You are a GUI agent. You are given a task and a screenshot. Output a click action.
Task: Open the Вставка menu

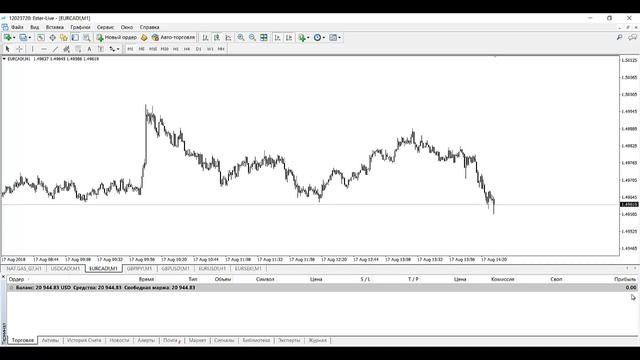pyautogui.click(x=55, y=27)
